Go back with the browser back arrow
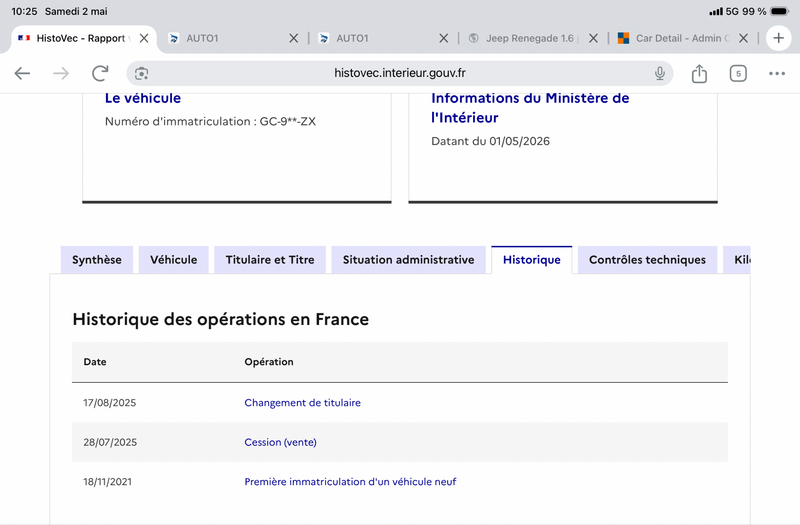Viewport: 800px width, 525px height. click(x=22, y=73)
